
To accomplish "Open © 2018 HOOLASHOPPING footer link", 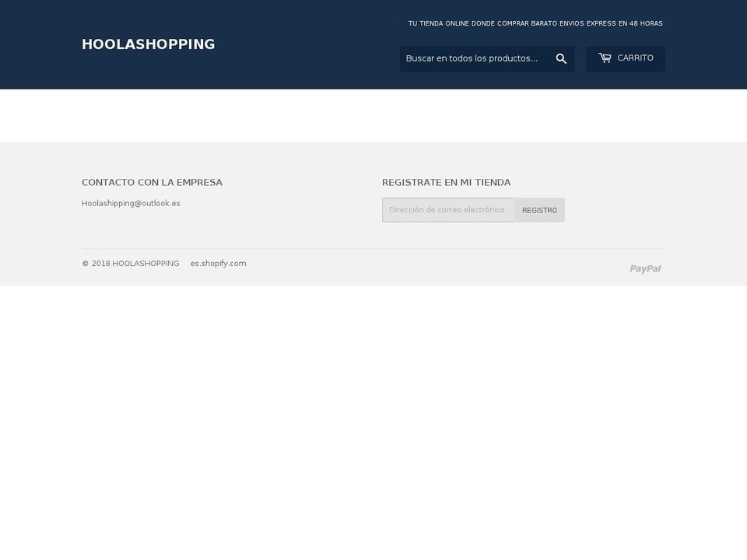I will (131, 264).
